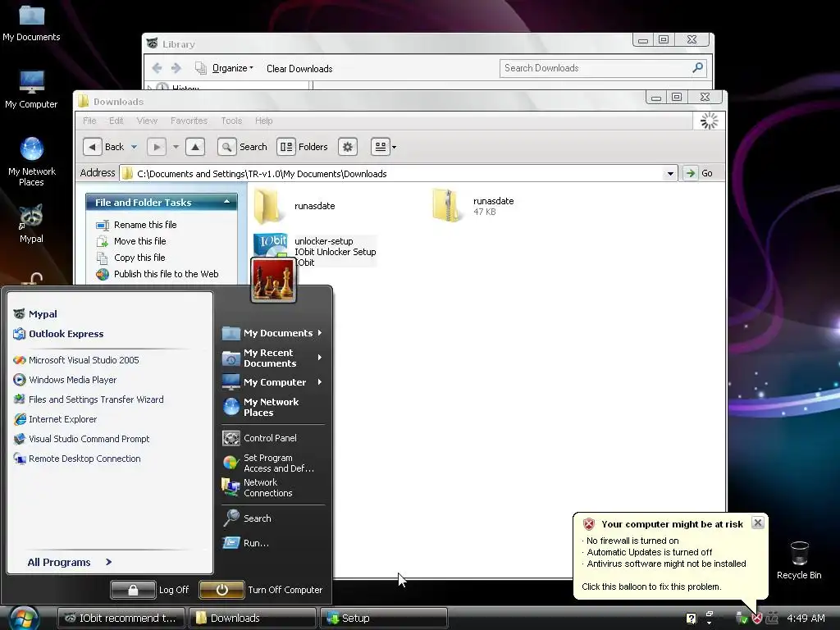This screenshot has width=840, height=630.
Task: Open Control Panel in Start menu
Action: (x=260, y=438)
